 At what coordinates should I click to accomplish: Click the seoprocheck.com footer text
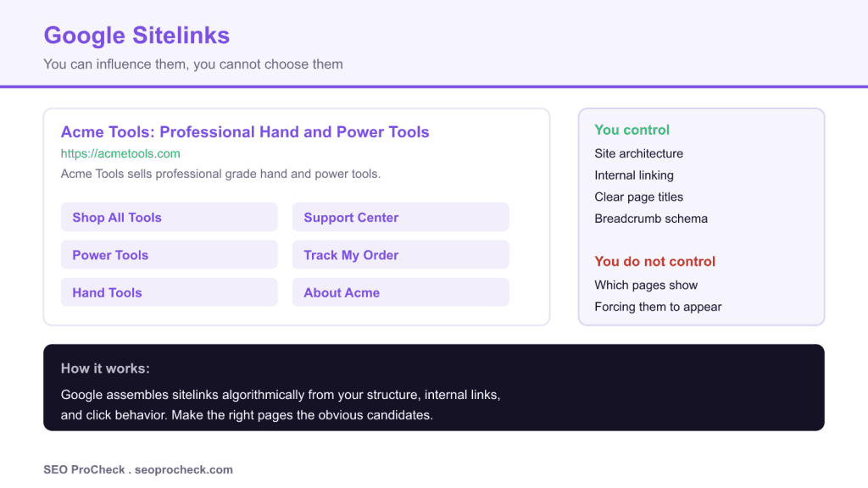(184, 469)
